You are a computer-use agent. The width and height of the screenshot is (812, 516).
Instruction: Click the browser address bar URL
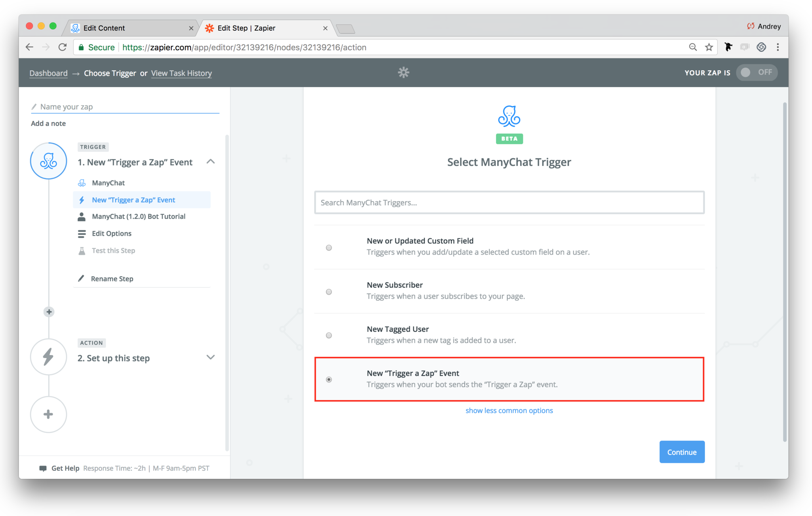244,47
